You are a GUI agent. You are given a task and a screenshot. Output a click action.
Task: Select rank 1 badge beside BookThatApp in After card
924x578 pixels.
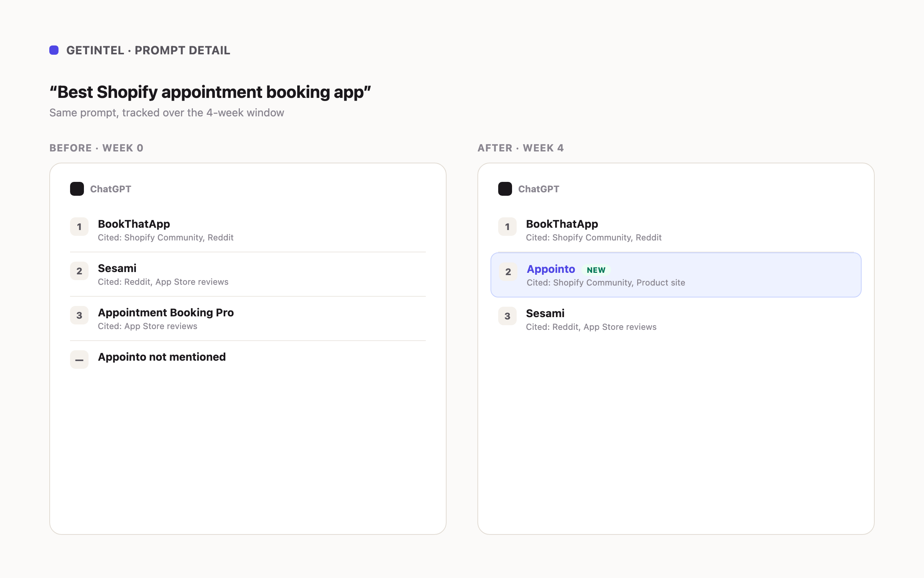[507, 227]
